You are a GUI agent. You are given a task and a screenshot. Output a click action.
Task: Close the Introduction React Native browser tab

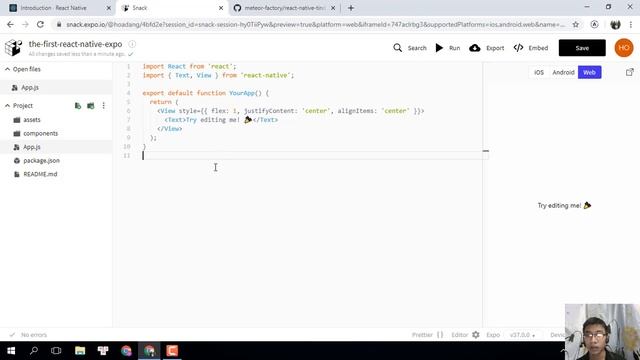click(109, 8)
